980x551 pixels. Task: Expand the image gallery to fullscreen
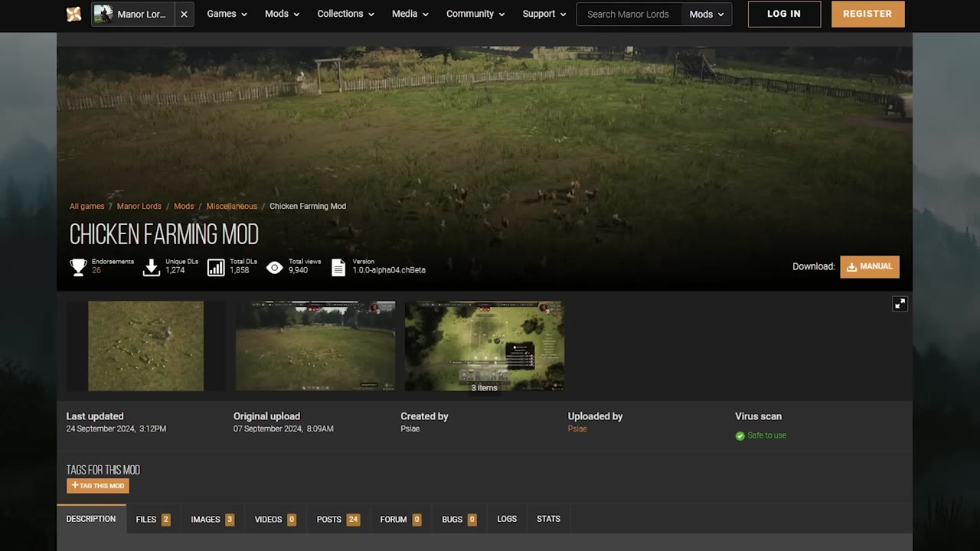click(x=900, y=304)
